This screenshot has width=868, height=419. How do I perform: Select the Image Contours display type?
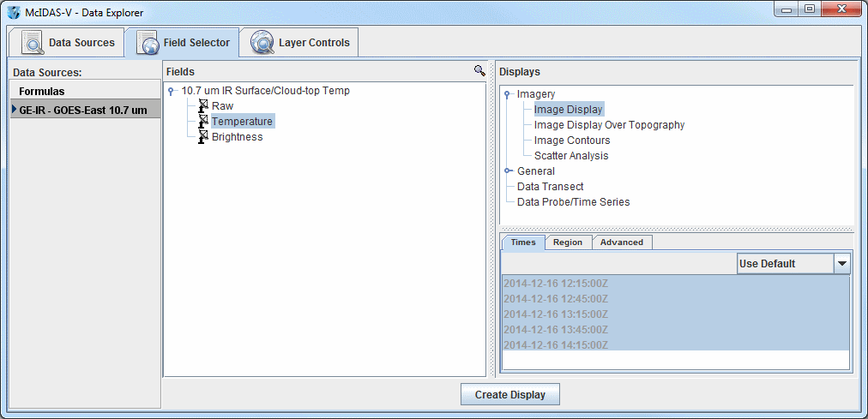point(572,141)
